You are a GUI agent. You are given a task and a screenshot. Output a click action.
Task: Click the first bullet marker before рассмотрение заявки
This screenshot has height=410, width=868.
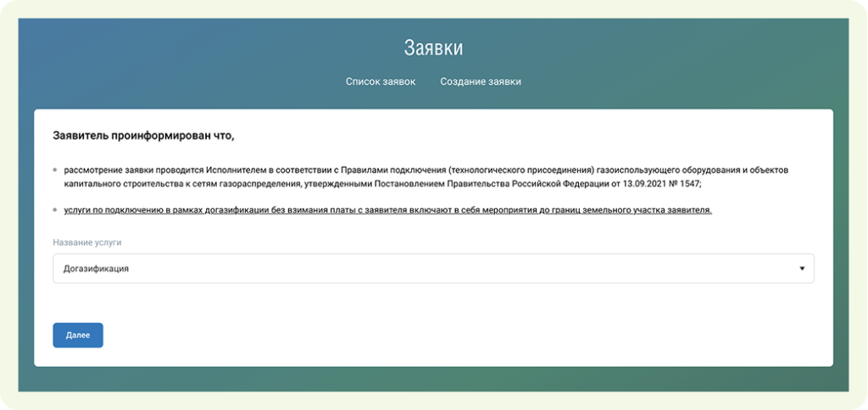pos(55,170)
